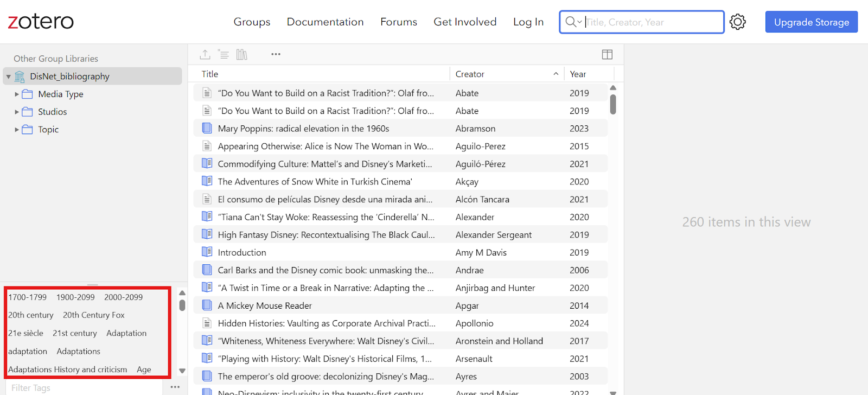Click the Zotero logo

41,22
